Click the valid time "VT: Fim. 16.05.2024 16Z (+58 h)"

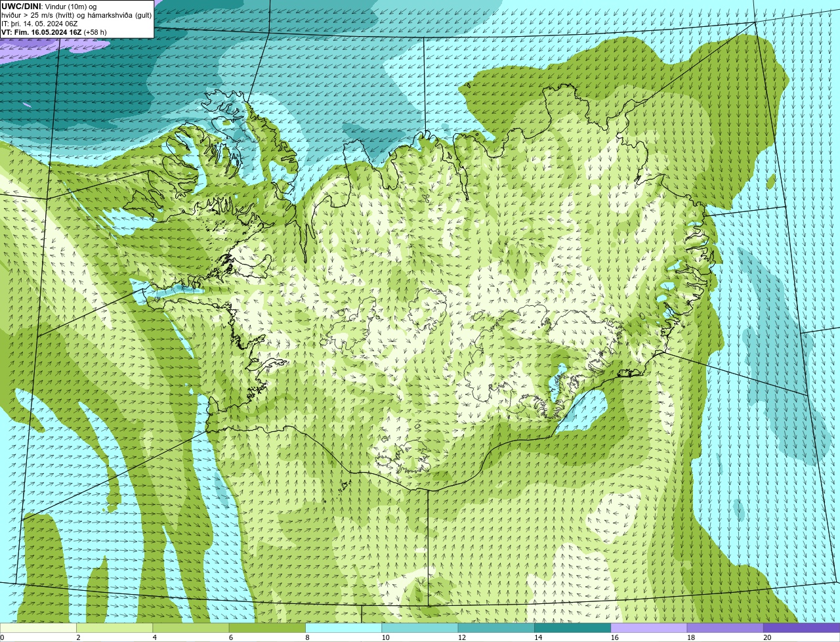pos(54,32)
